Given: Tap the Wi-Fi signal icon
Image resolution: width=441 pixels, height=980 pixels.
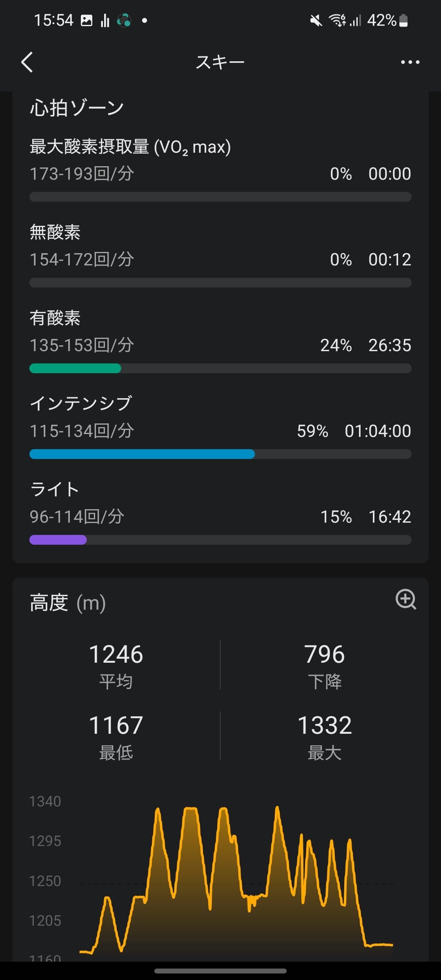Looking at the screenshot, I should [x=337, y=20].
